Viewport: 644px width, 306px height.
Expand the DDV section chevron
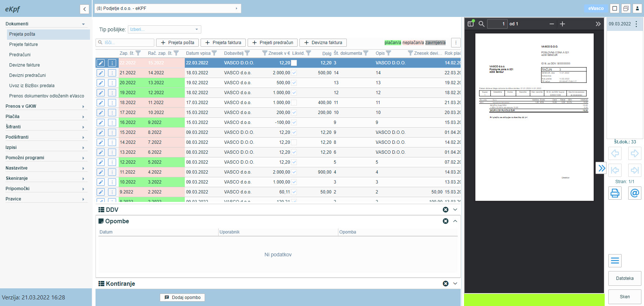click(455, 210)
